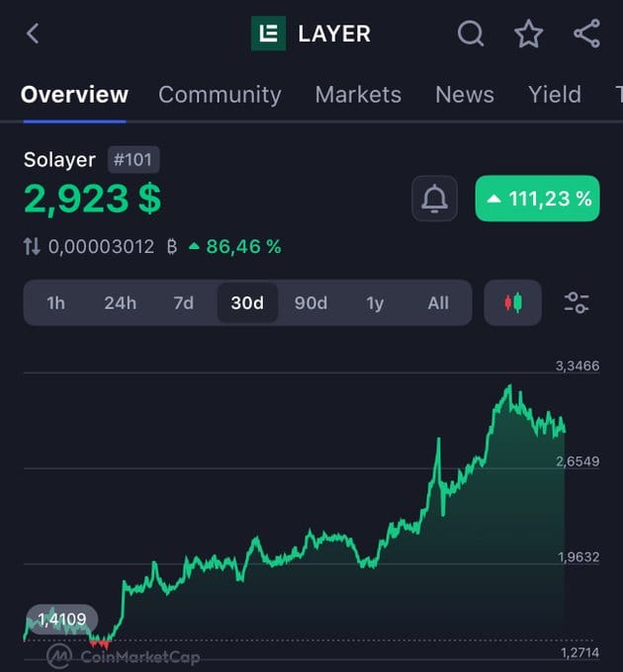Image resolution: width=623 pixels, height=672 pixels.
Task: Tap the Solayer coin name
Action: tap(59, 160)
